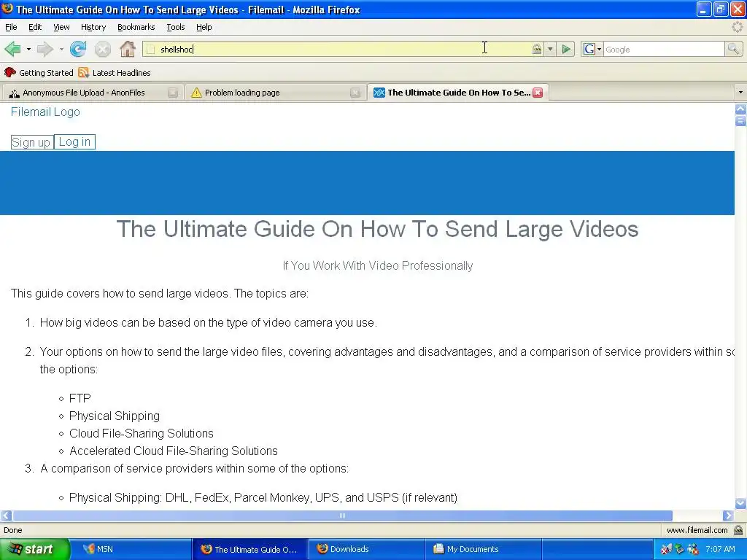The width and height of the screenshot is (747, 560).
Task: Click the "Cloud File-Sharing Solutions" list item
Action: (x=142, y=433)
